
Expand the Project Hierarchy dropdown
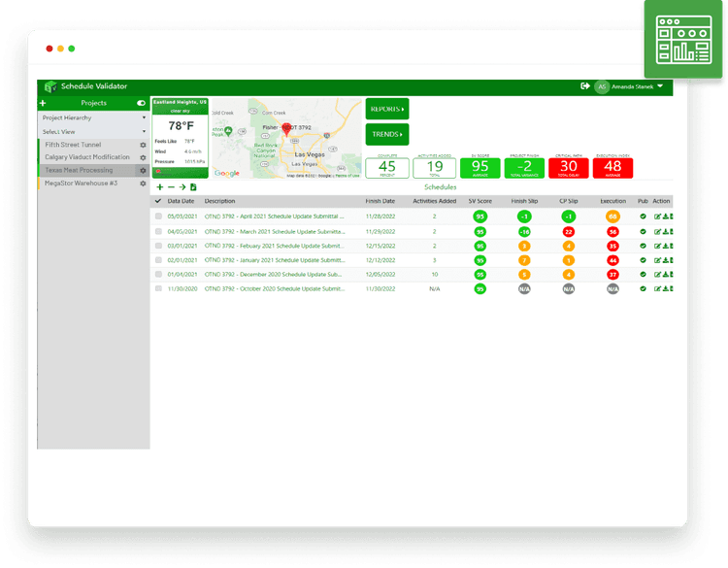click(93, 117)
